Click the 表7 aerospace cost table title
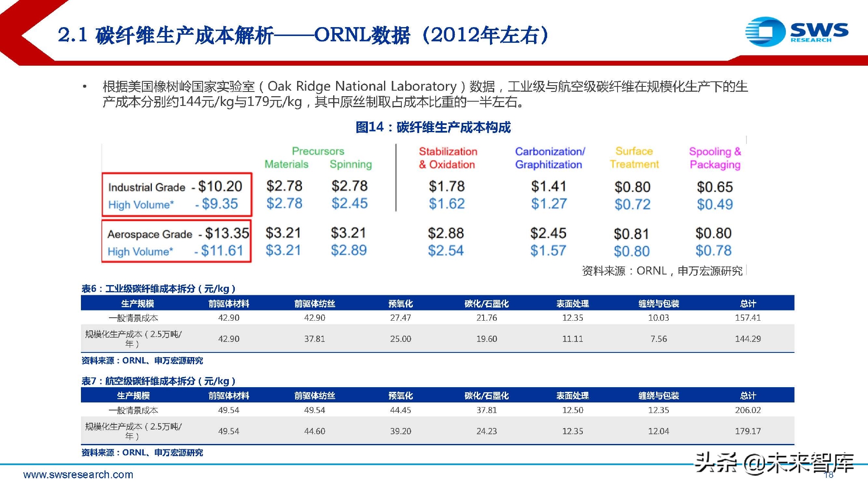Image resolution: width=868 pixels, height=488 pixels. 158,381
